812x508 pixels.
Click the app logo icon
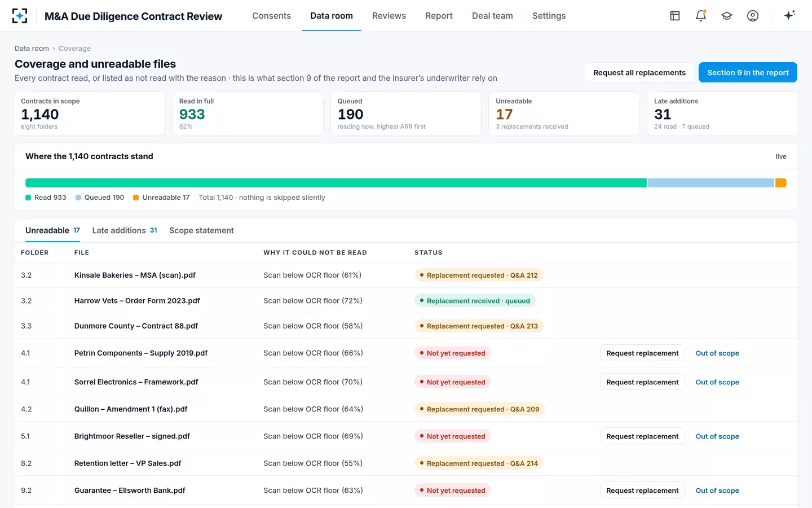[x=20, y=16]
